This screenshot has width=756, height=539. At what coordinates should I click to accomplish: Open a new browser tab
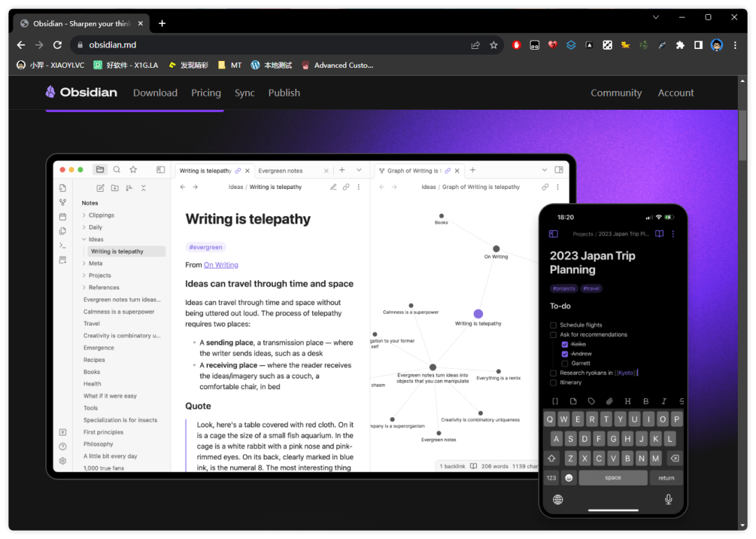tap(162, 23)
